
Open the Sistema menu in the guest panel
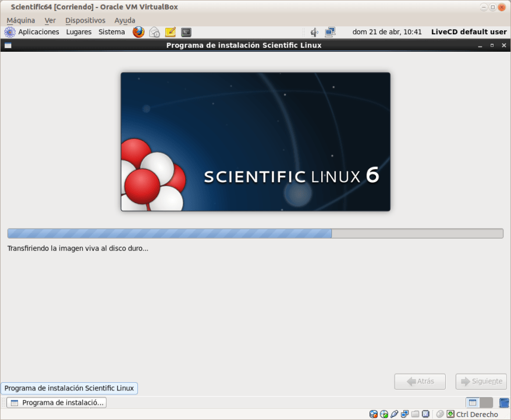pyautogui.click(x=111, y=32)
